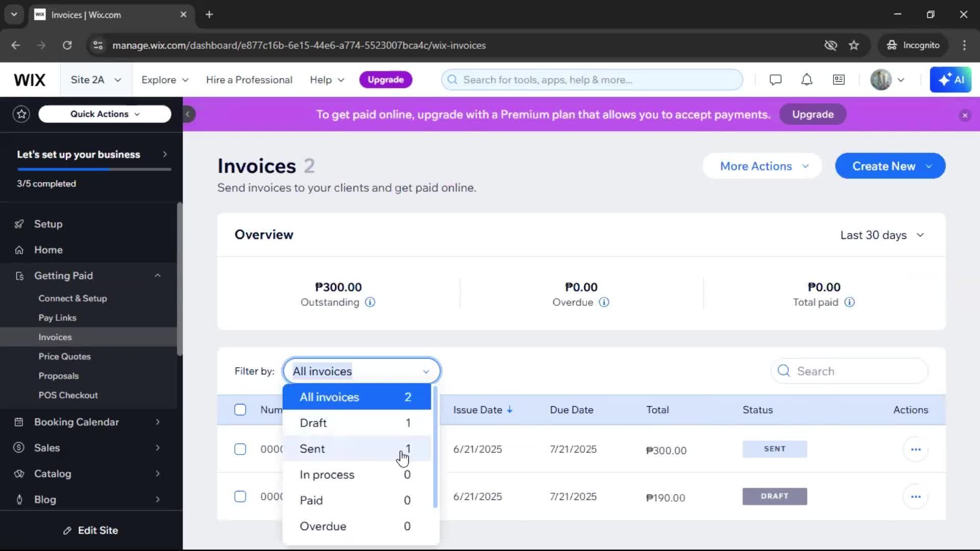Image resolution: width=980 pixels, height=551 pixels.
Task: Open Hire a Professional
Action: pyautogui.click(x=249, y=80)
